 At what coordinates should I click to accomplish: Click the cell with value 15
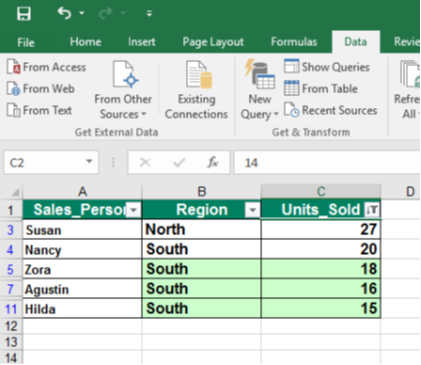pos(321,309)
